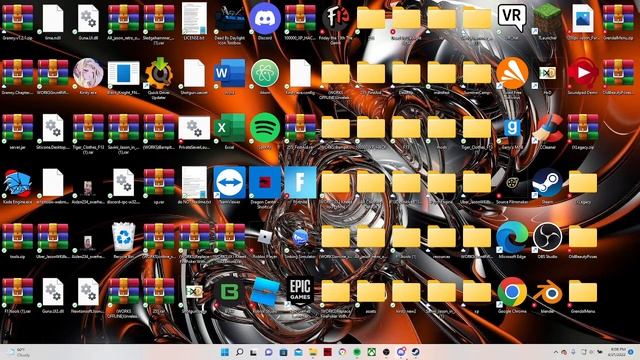Launch the Epic Games launcher icon

point(300,291)
